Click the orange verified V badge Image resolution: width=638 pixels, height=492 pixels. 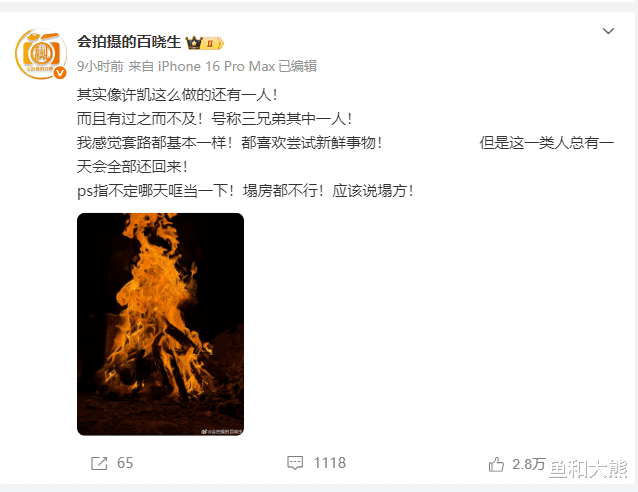(x=60, y=72)
